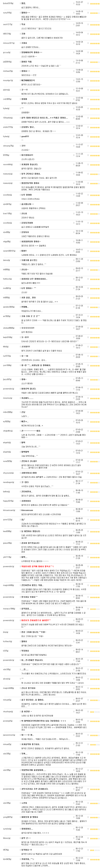Click the star rating for winsang75님's review
103x868 pixels.
click(95, 146)
